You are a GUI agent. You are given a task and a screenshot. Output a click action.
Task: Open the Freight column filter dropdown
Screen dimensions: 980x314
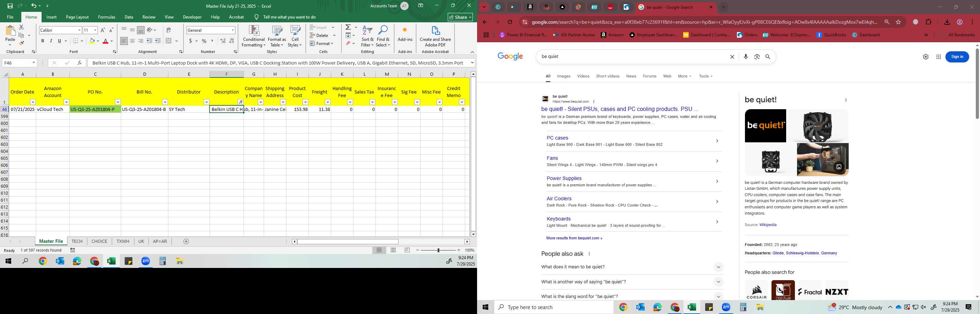click(328, 102)
